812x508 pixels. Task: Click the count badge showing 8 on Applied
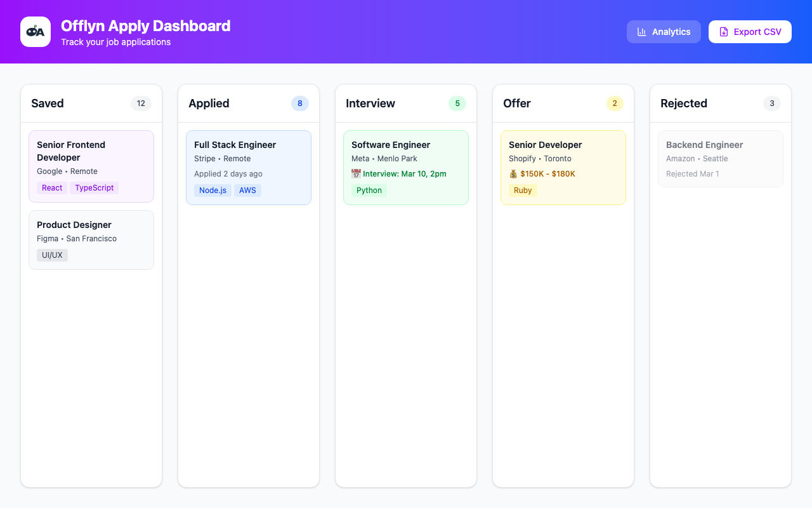click(x=299, y=103)
